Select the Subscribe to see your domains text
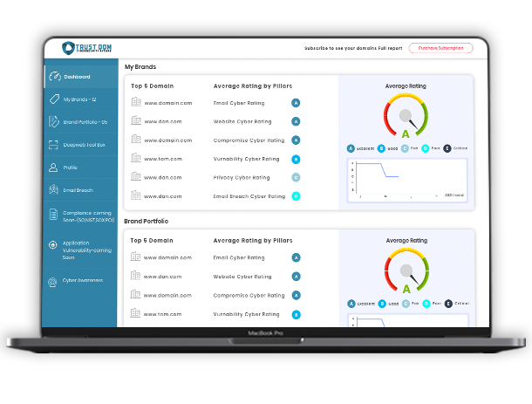Viewport: 532px width, 404px height. point(353,48)
